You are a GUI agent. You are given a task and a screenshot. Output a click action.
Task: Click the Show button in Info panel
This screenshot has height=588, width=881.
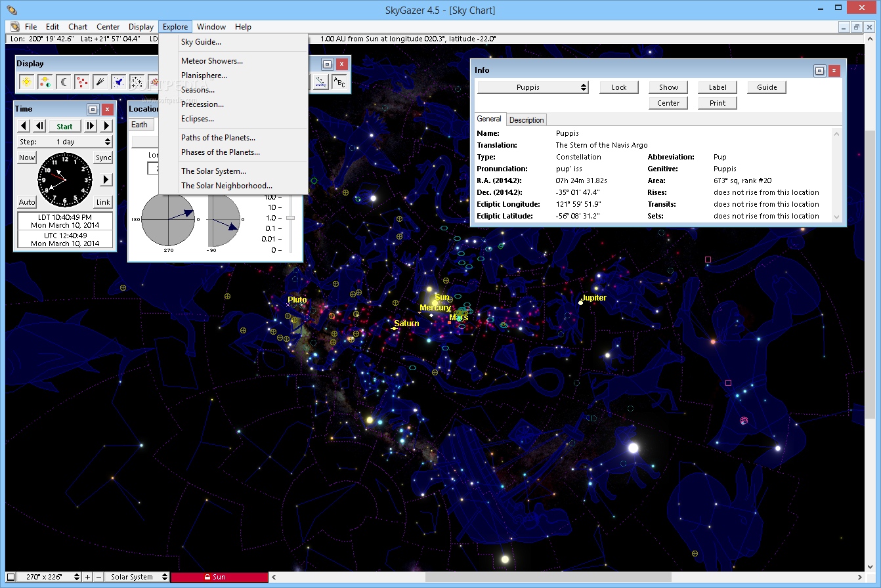point(668,87)
